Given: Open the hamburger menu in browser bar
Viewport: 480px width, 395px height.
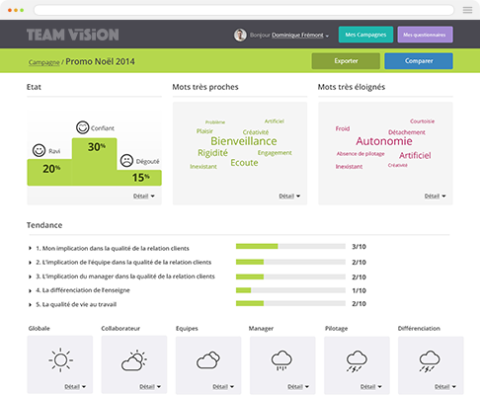Looking at the screenshot, I should pyautogui.click(x=467, y=10).
